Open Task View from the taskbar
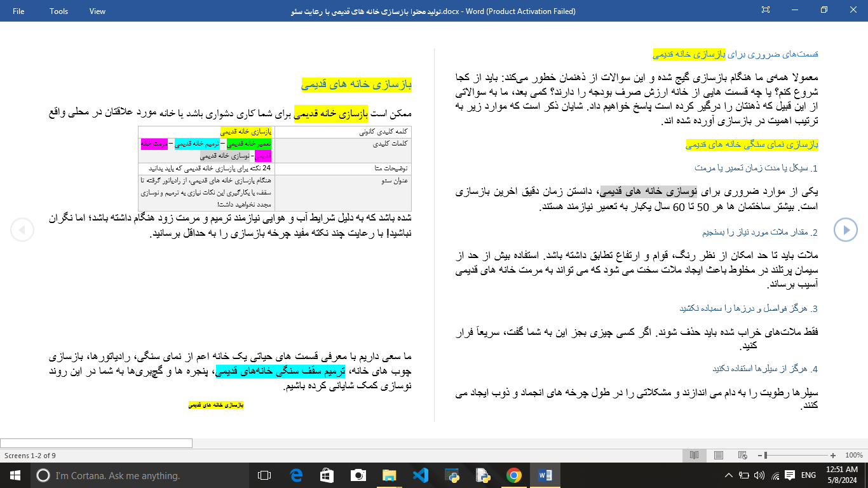Image resolution: width=868 pixels, height=488 pixels. 264,475
